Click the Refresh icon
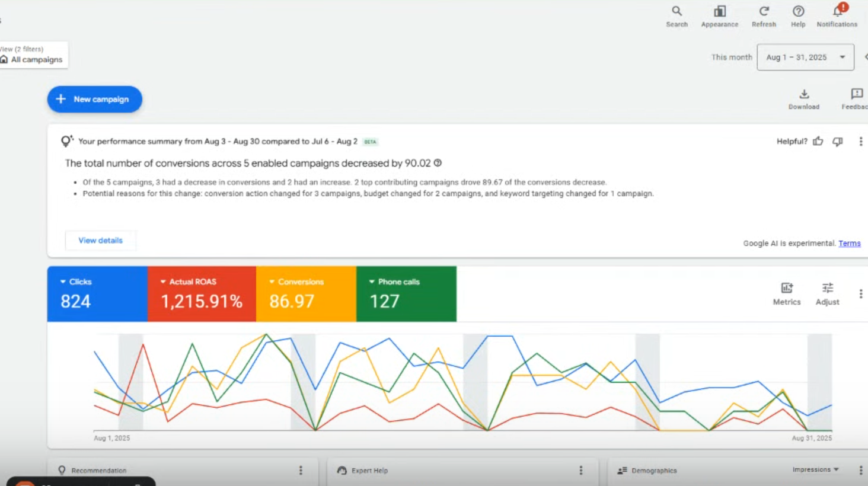This screenshot has height=486, width=868. (764, 12)
